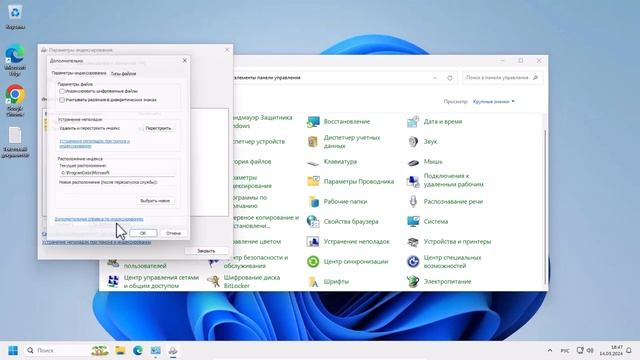Open the Система item

tap(427, 222)
